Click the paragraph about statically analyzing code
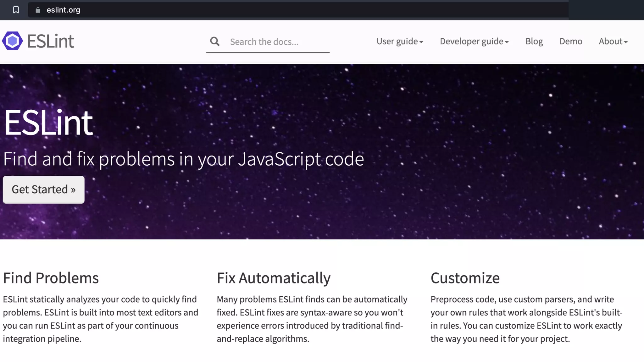644x362 pixels. (101, 319)
